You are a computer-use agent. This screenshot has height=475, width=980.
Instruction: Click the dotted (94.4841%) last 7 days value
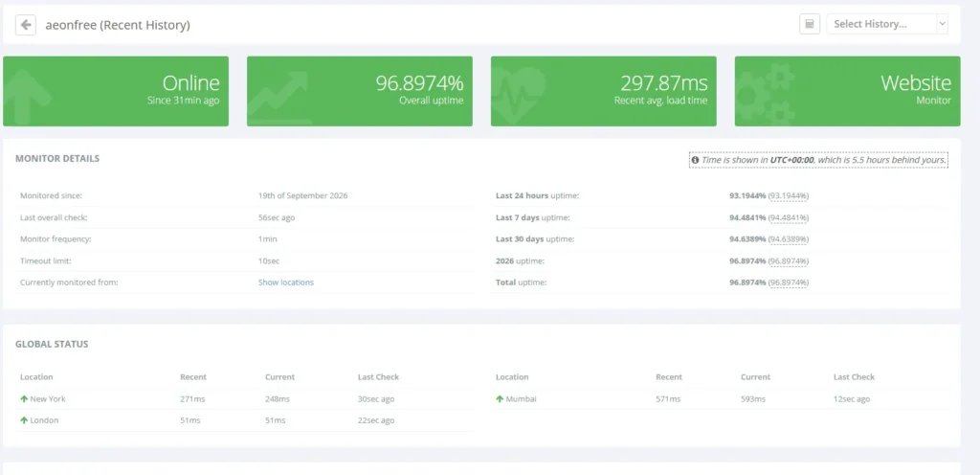click(789, 217)
